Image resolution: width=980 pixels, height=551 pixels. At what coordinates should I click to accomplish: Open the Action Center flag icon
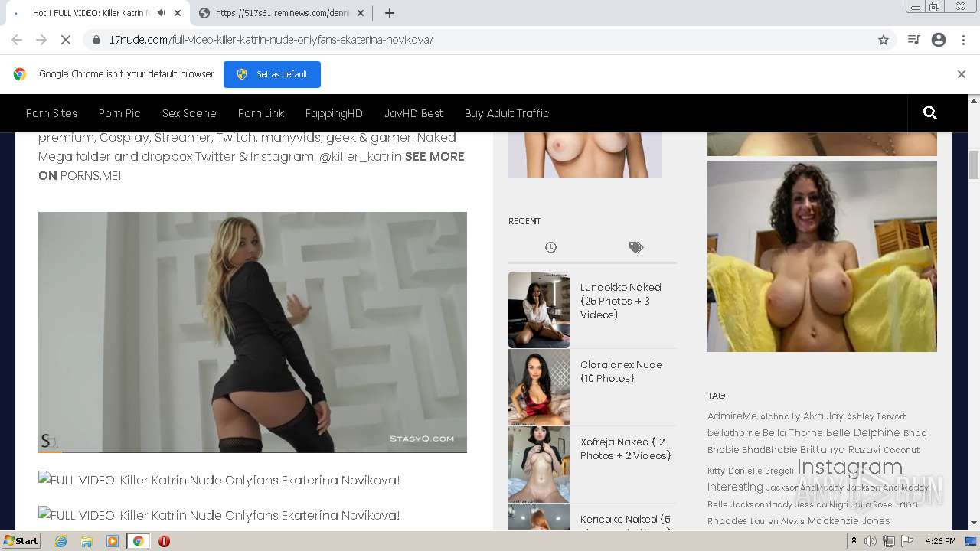point(906,541)
